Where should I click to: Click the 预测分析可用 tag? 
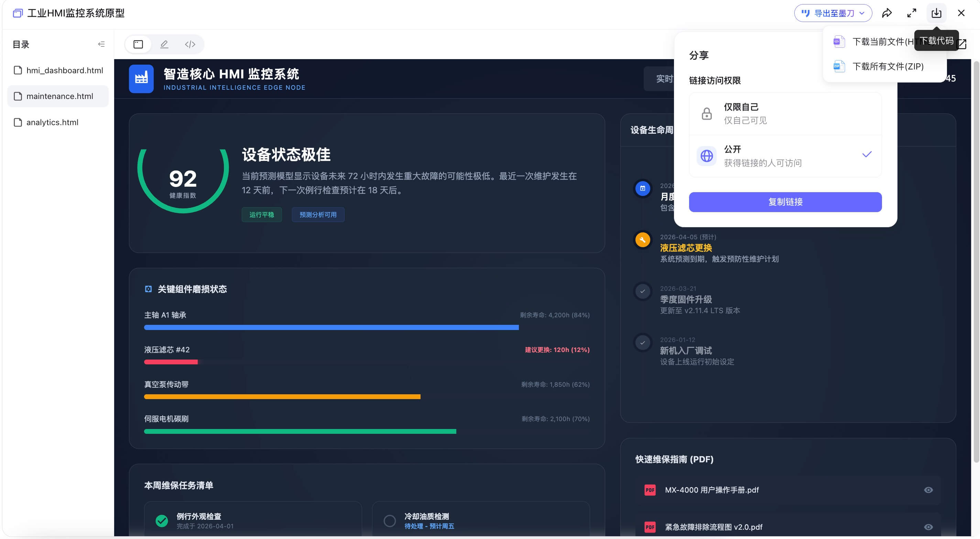[x=318, y=214]
